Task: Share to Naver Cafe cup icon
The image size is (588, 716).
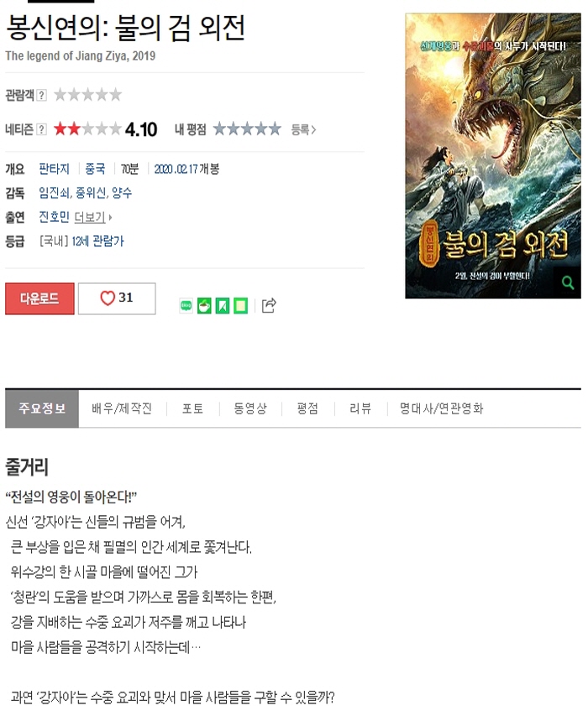Action: (204, 306)
